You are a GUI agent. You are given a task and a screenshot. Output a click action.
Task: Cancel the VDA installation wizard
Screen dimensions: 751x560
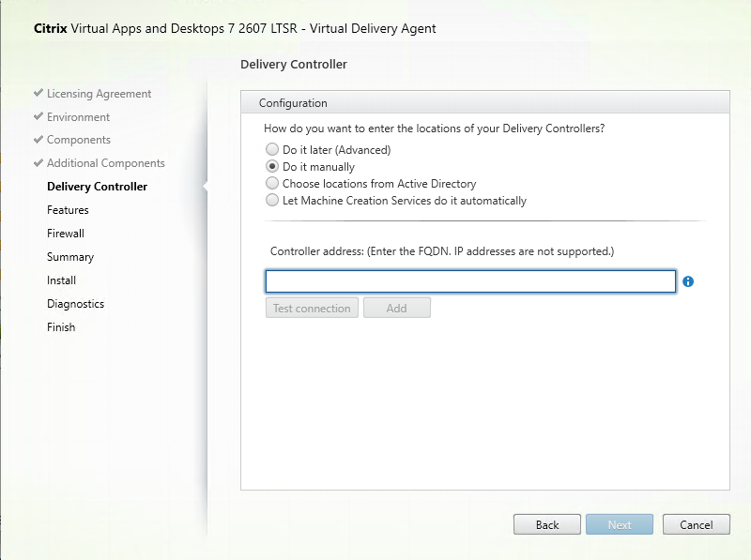click(x=697, y=524)
